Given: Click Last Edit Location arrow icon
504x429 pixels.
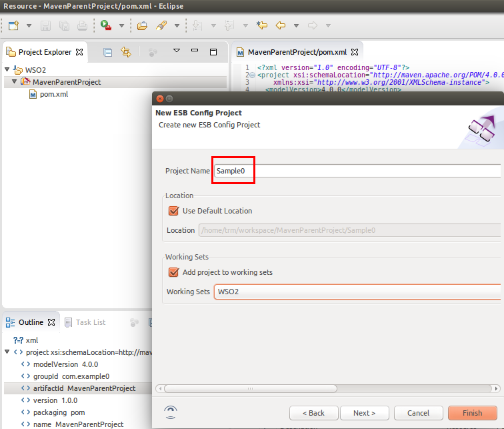Looking at the screenshot, I should point(262,26).
